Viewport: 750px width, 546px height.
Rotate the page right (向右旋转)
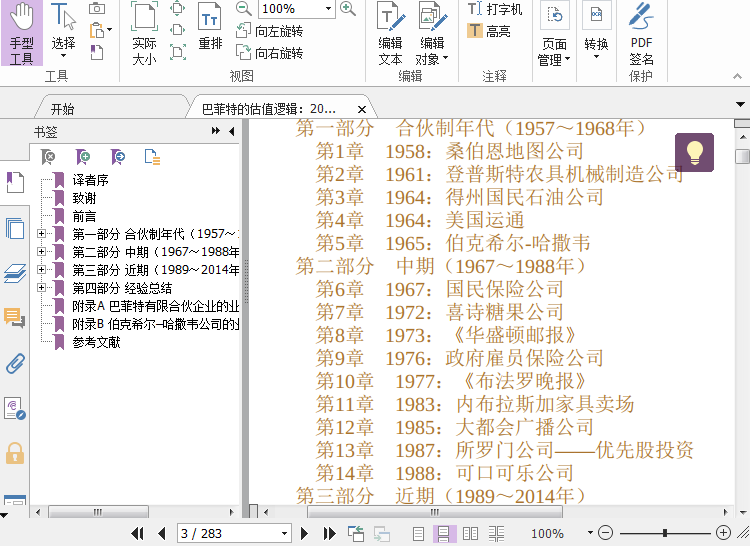pos(270,53)
